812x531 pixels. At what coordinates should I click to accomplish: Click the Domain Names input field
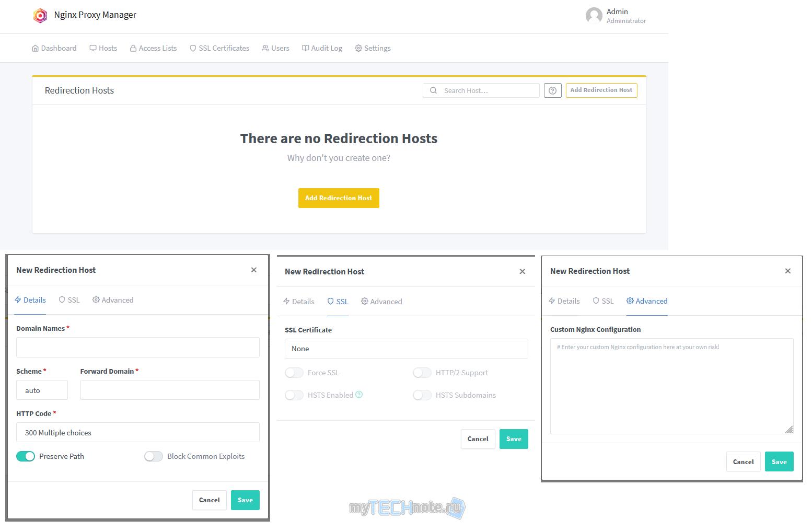point(138,347)
